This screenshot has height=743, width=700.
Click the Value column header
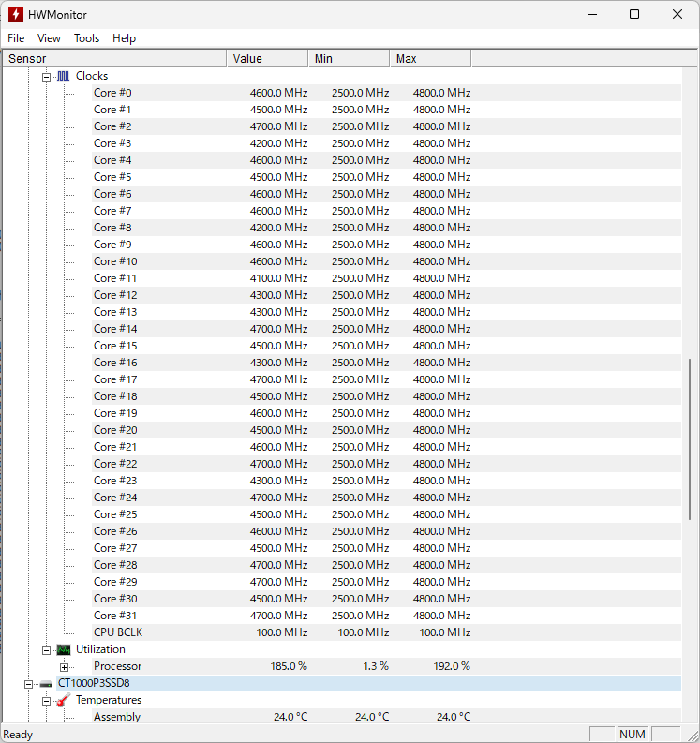pos(267,59)
